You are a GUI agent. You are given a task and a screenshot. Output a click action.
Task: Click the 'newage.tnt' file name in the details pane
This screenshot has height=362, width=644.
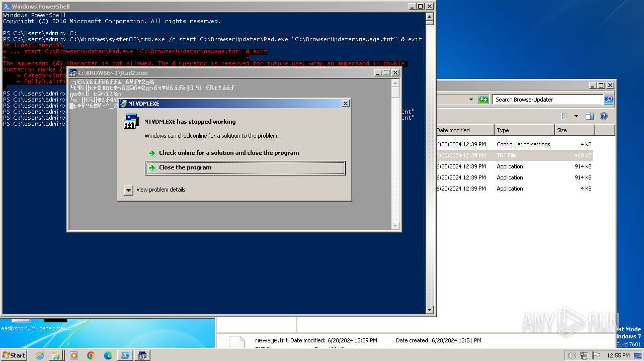(x=272, y=340)
